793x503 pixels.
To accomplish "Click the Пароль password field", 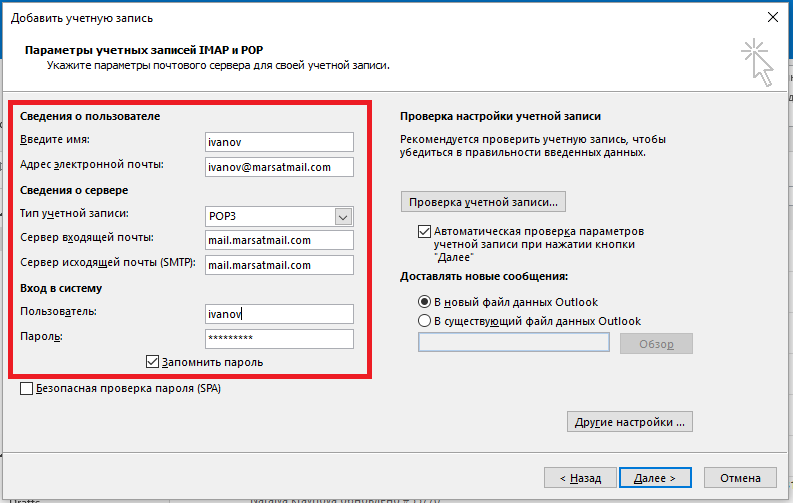I will (279, 339).
